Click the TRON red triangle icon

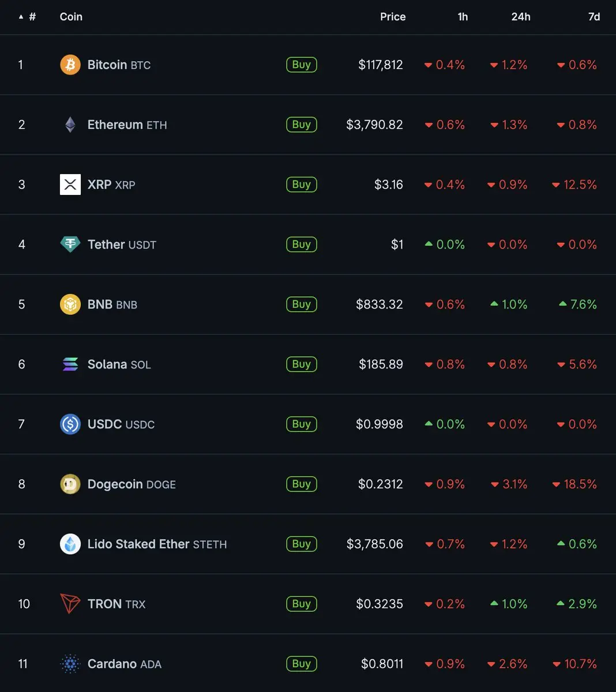click(x=70, y=604)
